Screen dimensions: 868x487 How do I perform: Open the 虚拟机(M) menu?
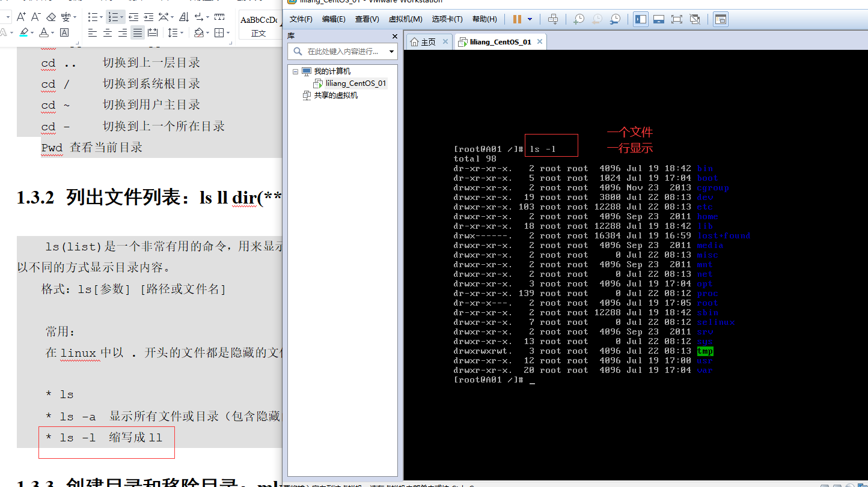click(406, 19)
